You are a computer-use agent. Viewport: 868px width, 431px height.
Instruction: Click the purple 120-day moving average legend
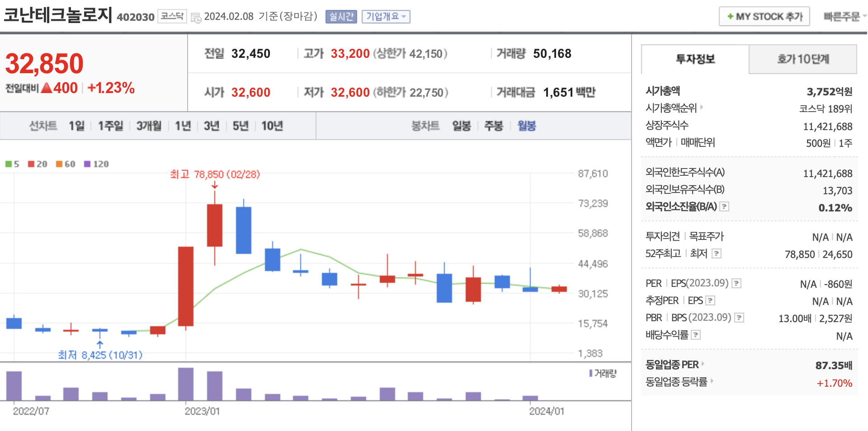[x=96, y=164]
